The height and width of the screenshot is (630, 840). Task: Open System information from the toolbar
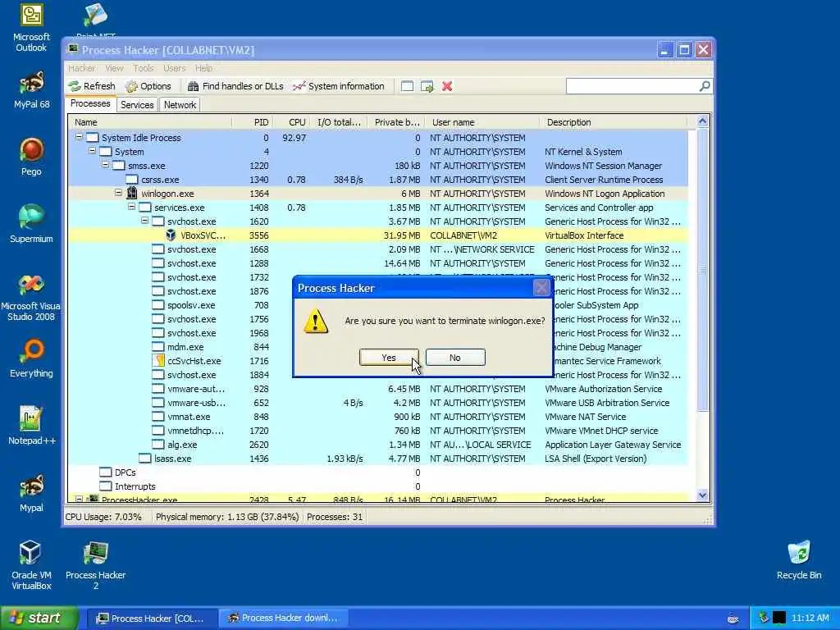(x=339, y=86)
